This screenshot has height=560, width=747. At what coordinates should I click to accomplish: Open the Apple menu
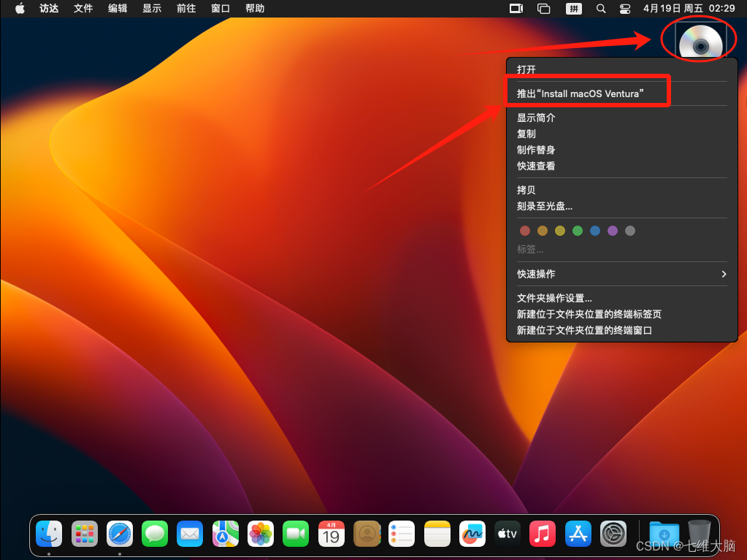coord(20,9)
